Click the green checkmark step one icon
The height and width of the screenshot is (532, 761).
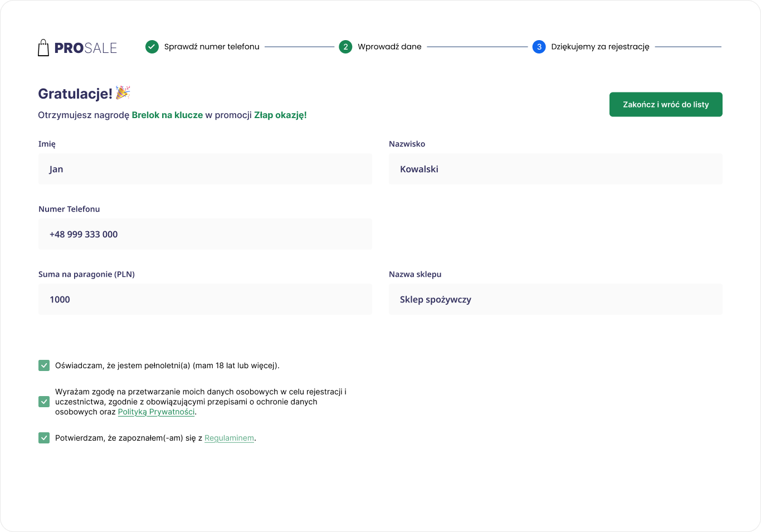click(152, 47)
